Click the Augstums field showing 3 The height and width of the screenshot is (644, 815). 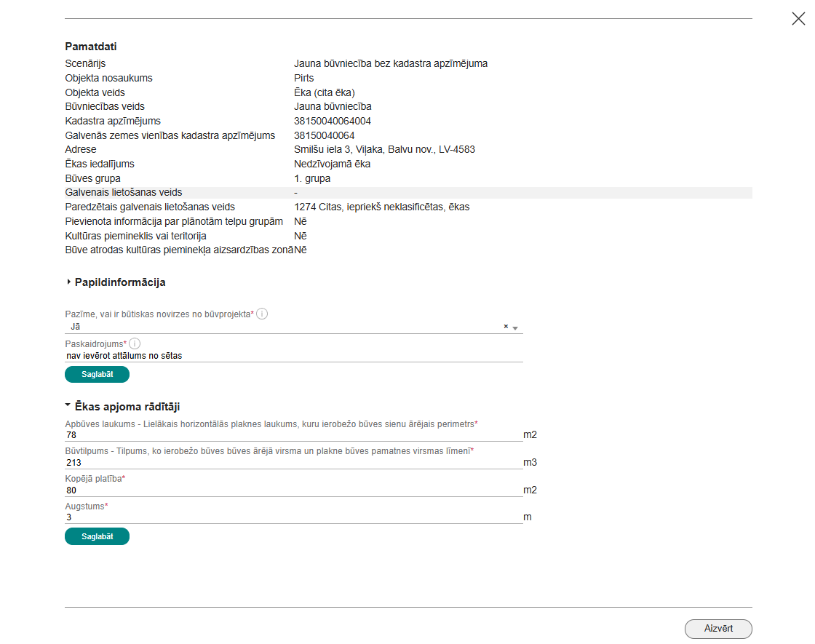pyautogui.click(x=294, y=517)
